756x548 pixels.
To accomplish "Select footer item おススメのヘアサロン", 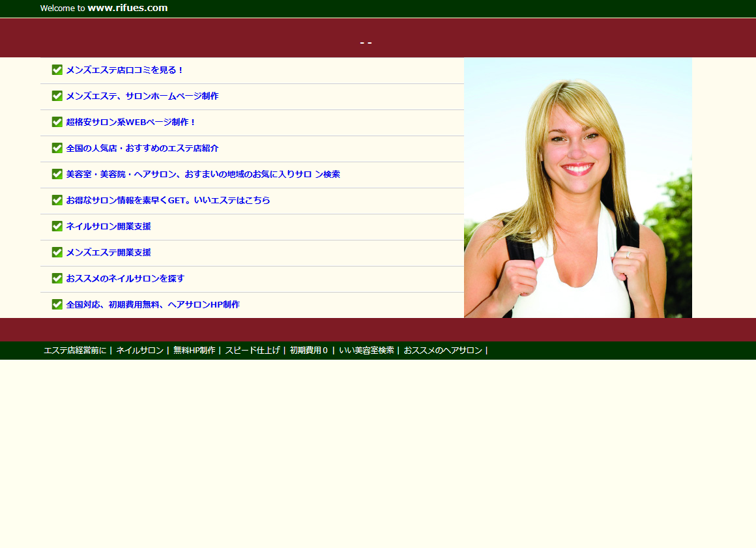I will (x=443, y=351).
